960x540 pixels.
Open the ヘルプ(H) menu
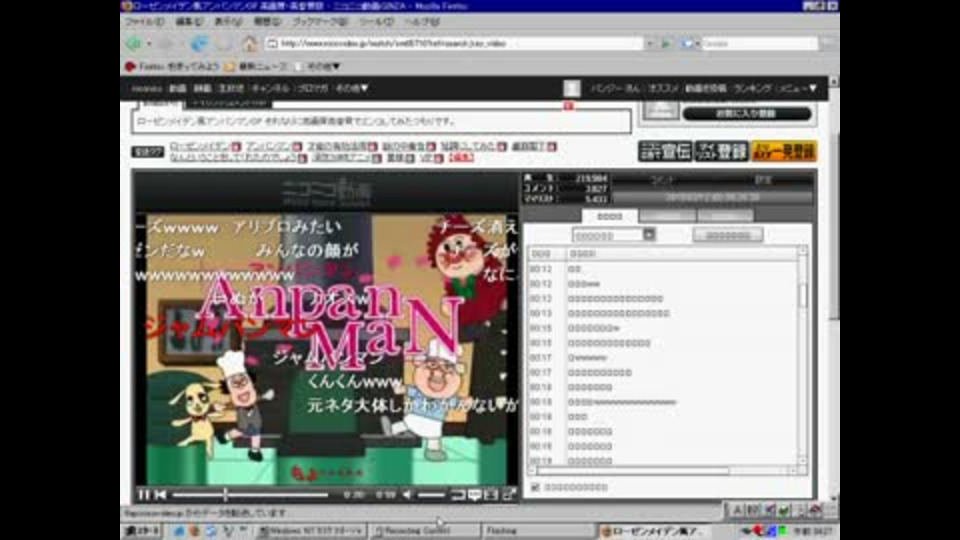coord(422,21)
